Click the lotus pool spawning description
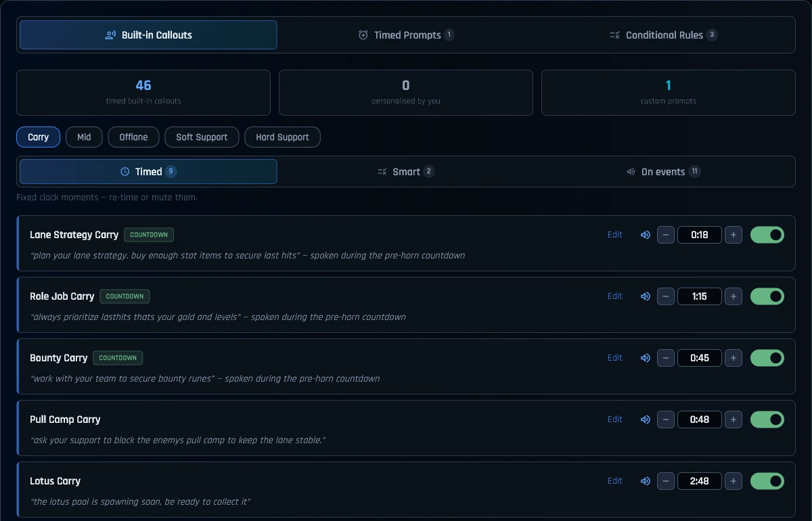Image resolution: width=812 pixels, height=521 pixels. pos(141,502)
